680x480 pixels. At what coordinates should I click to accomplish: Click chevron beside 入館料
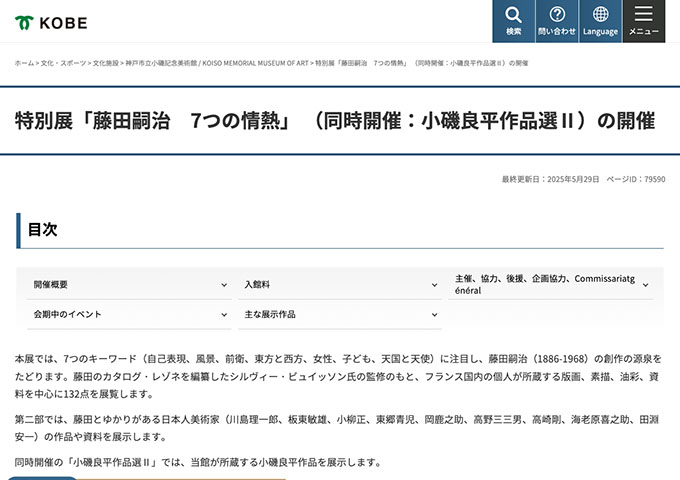tap(434, 285)
